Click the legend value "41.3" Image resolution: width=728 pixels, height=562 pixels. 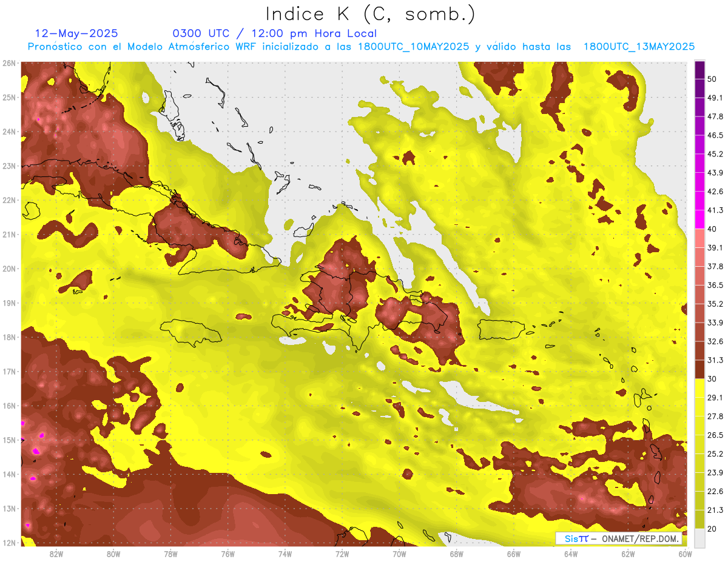pos(715,210)
